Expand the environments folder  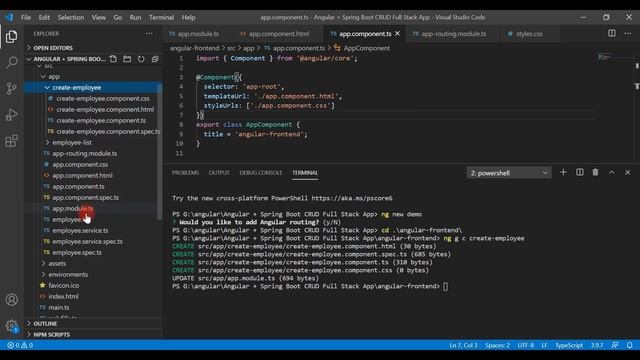pyautogui.click(x=68, y=274)
